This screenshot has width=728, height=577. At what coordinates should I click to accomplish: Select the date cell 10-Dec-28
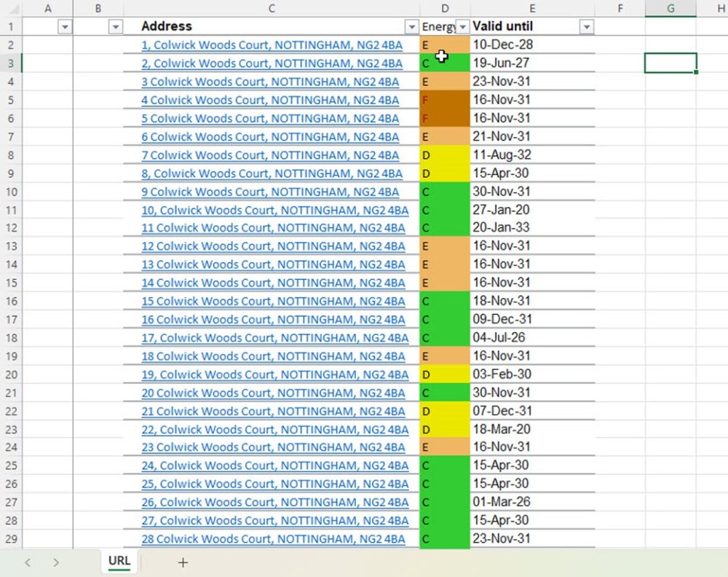[531, 45]
